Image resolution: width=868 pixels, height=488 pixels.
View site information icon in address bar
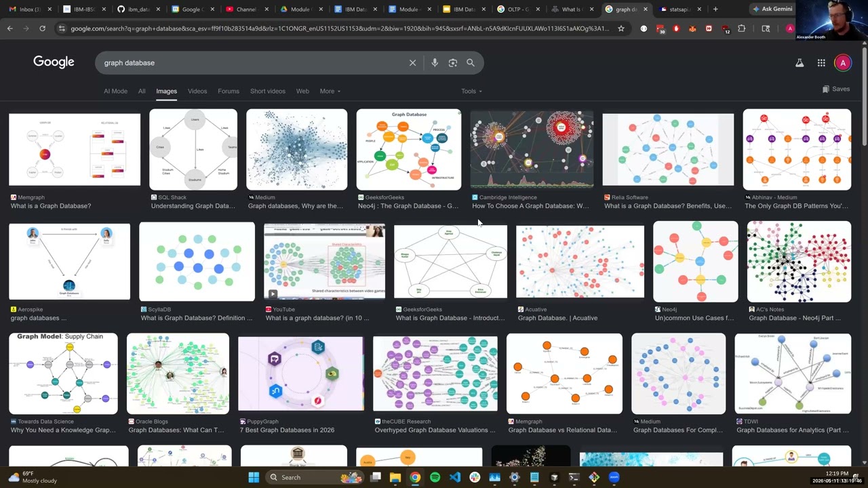point(62,28)
